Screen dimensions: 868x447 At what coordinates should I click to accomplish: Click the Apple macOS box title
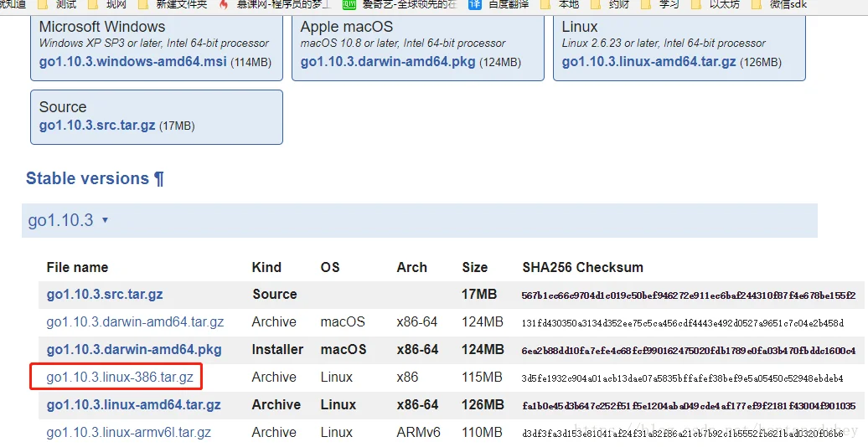coord(347,27)
